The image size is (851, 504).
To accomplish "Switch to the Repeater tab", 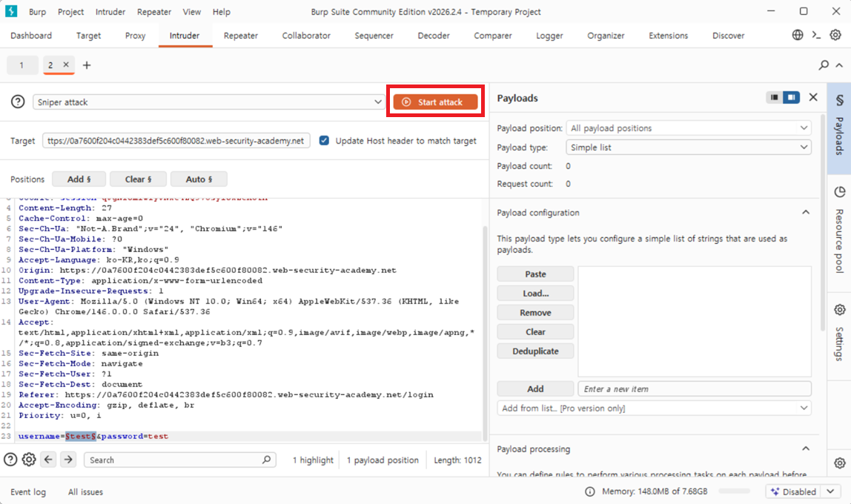I will tap(241, 36).
